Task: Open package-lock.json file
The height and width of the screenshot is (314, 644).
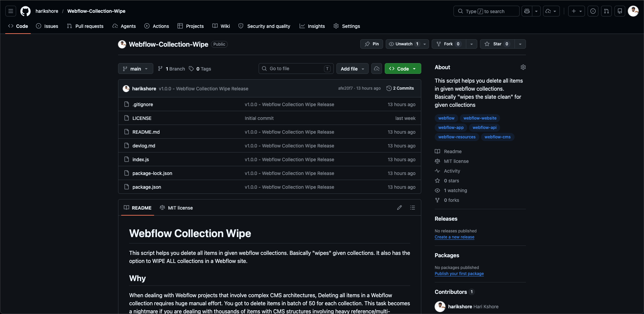Action: coord(152,173)
